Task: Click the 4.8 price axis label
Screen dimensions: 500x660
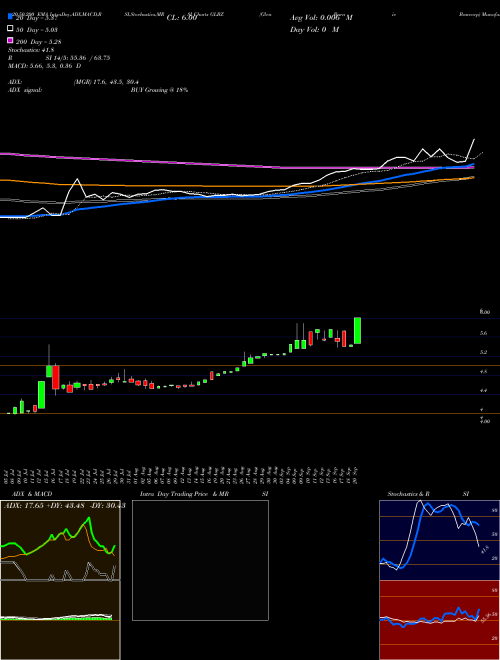Action: click(484, 371)
